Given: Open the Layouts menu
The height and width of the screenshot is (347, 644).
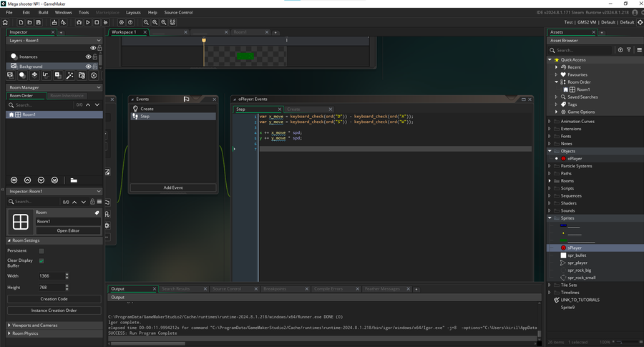Looking at the screenshot, I should click(133, 12).
